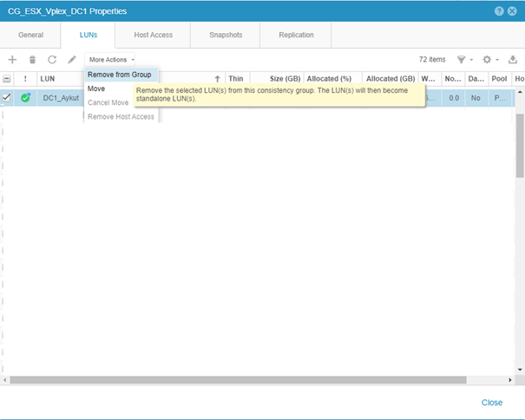
Task: Sort by the LUN column header
Action: (x=48, y=79)
